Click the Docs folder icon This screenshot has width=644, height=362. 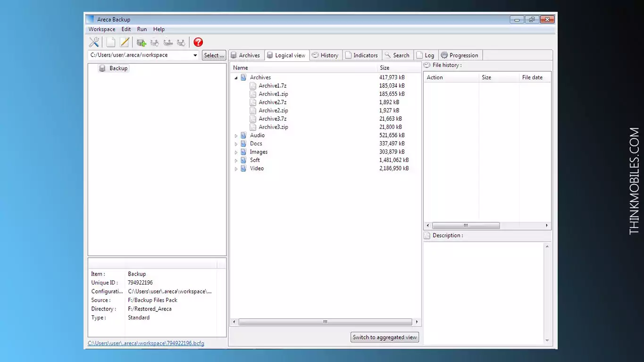(243, 143)
